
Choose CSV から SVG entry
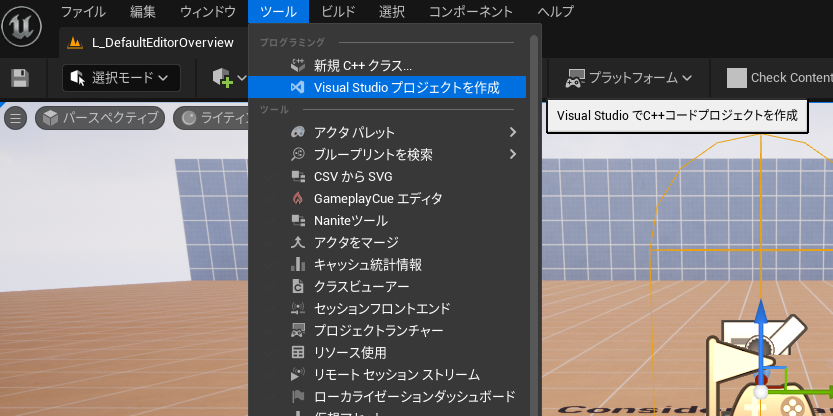[387, 176]
